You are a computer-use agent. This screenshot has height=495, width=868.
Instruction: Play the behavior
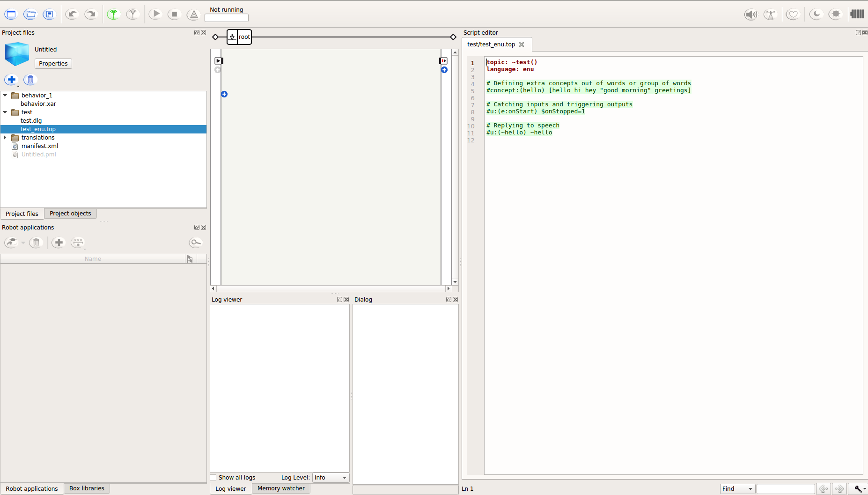point(156,15)
